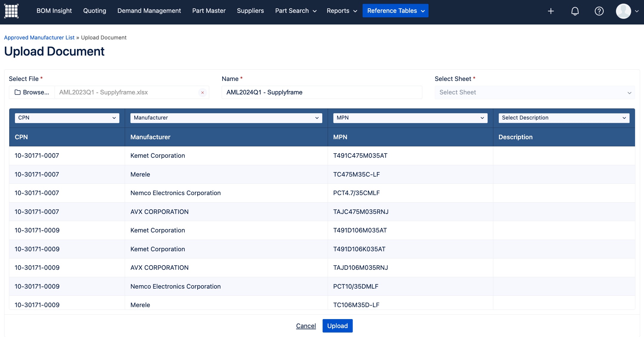Click the plus add icon
The width and height of the screenshot is (644, 337).
click(x=551, y=11)
